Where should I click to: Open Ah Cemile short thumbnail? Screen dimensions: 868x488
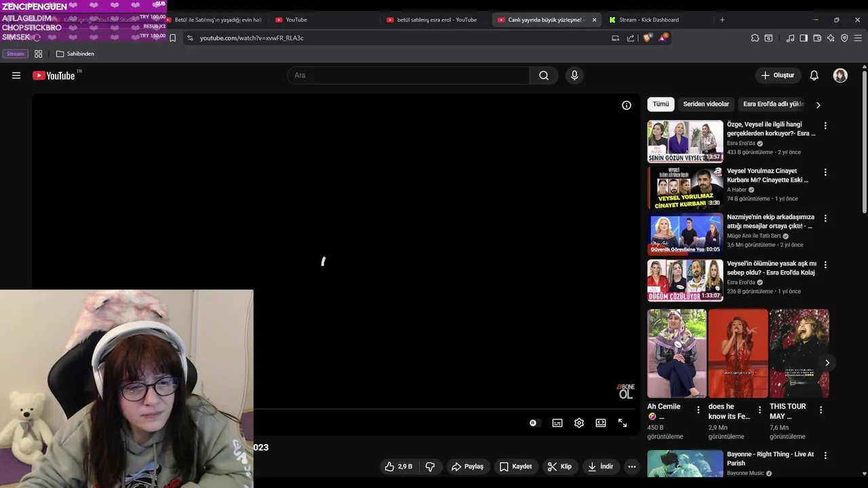tap(677, 353)
